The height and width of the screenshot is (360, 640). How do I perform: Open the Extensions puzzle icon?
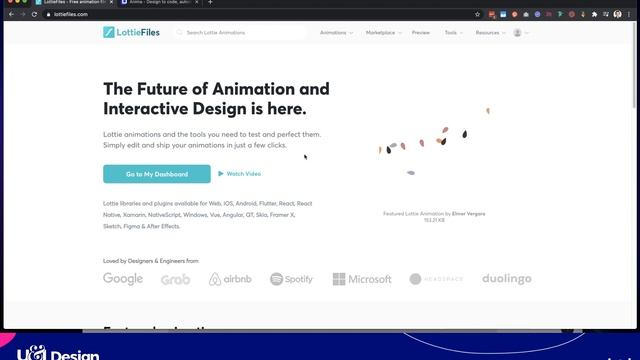point(594,14)
